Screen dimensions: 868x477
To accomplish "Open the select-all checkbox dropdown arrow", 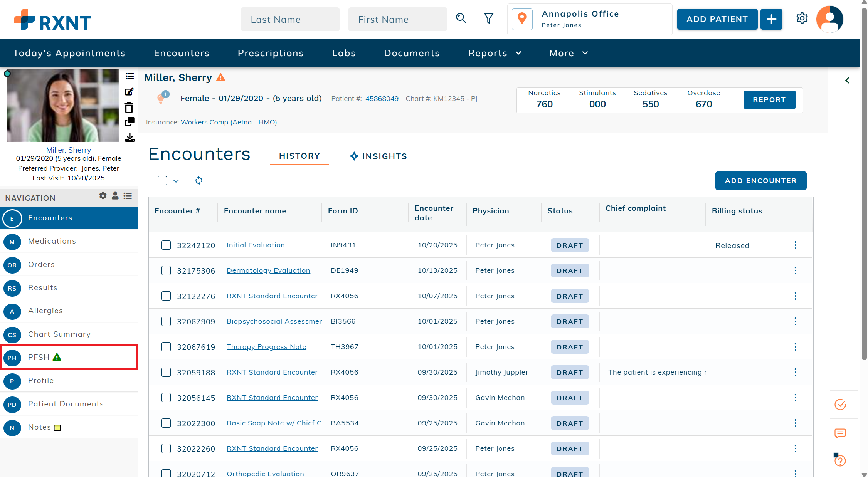I will tap(176, 181).
